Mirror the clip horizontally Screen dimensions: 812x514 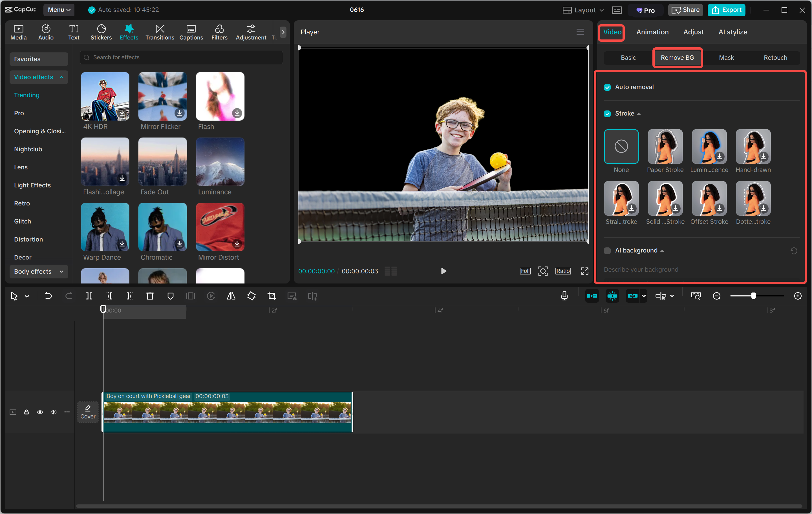pos(231,296)
